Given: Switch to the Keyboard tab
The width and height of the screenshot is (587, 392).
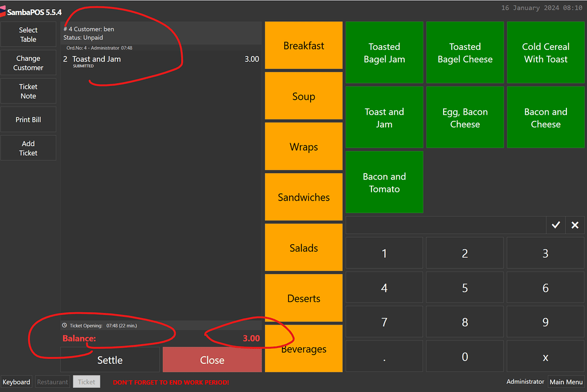Looking at the screenshot, I should tap(16, 382).
